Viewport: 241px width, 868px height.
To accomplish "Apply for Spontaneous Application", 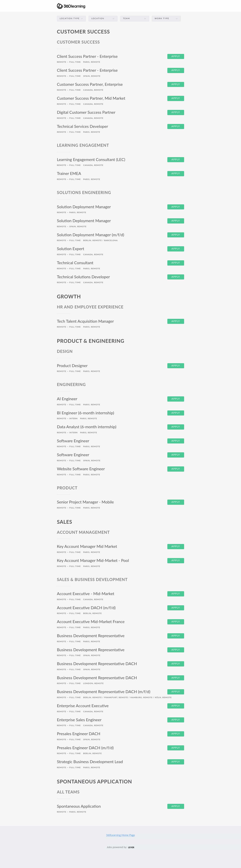I will point(176,806).
